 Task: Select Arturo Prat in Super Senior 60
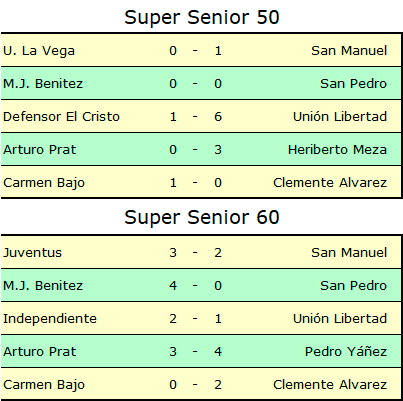40,352
